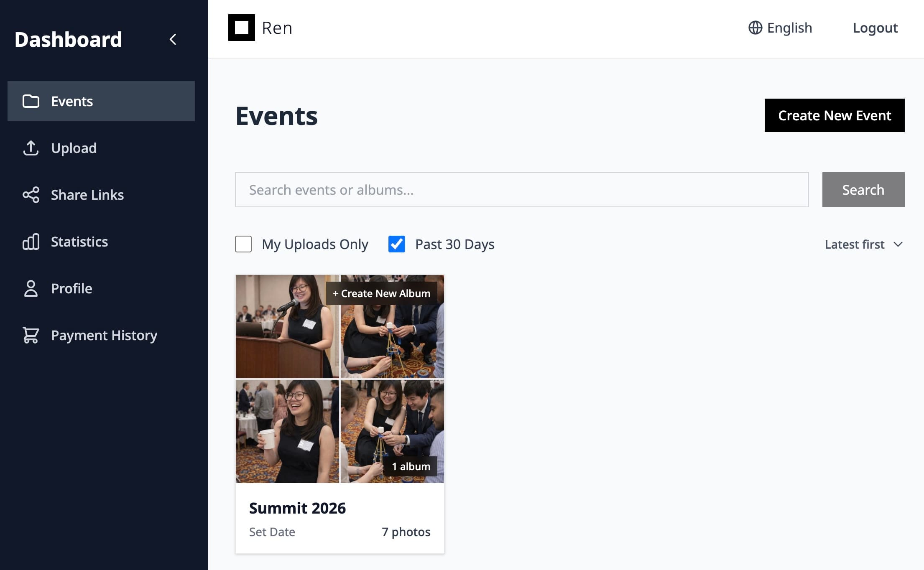
Task: Go to the Upload page
Action: tap(101, 148)
